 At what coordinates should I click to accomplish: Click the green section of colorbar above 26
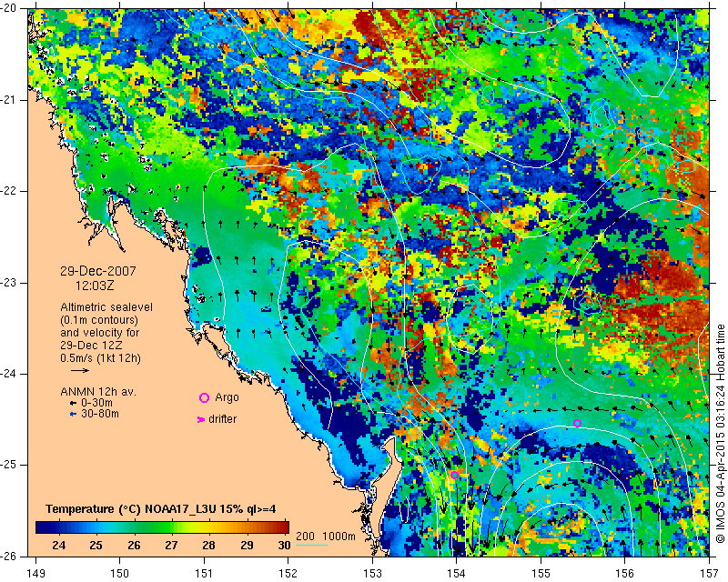coord(134,527)
